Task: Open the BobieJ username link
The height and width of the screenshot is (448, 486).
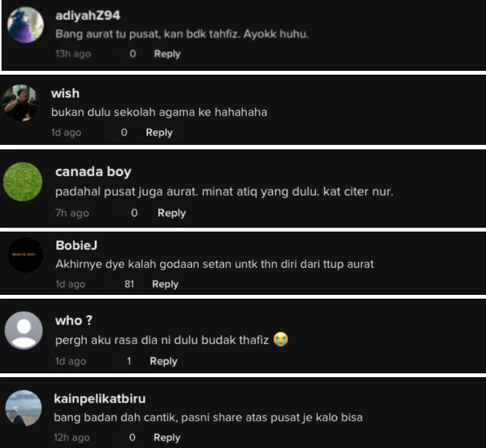Action: click(x=77, y=246)
